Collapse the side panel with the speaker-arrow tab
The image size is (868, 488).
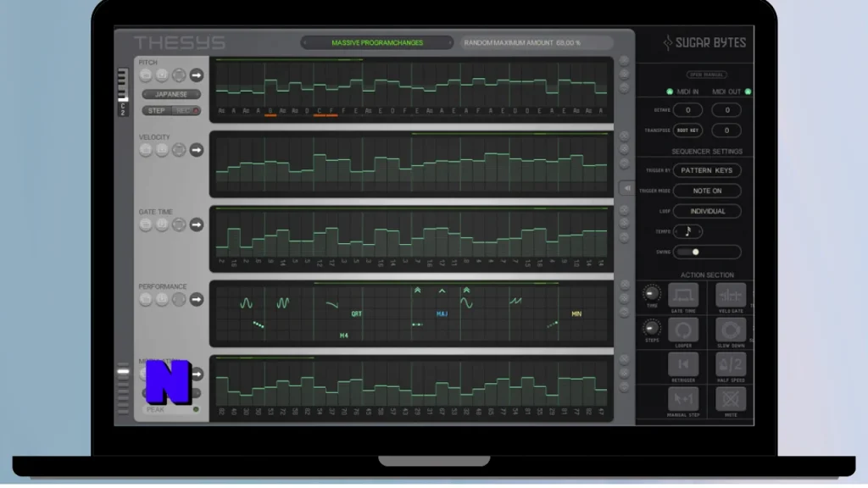(x=626, y=189)
